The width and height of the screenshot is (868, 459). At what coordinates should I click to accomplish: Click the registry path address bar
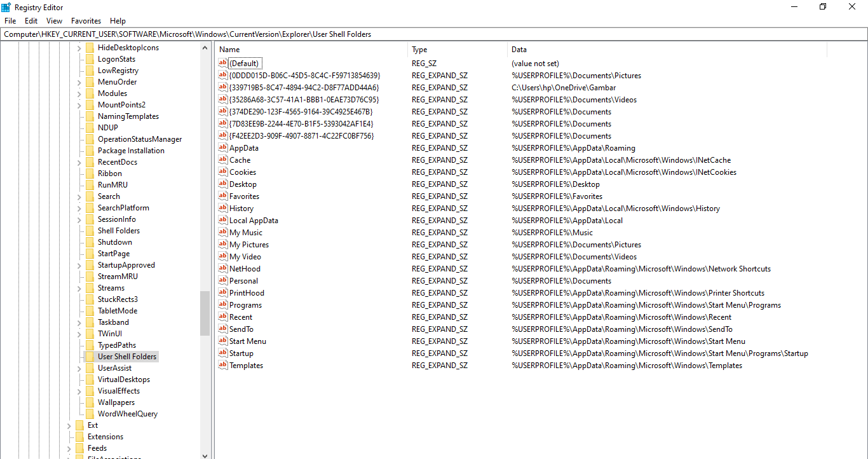[x=434, y=34]
